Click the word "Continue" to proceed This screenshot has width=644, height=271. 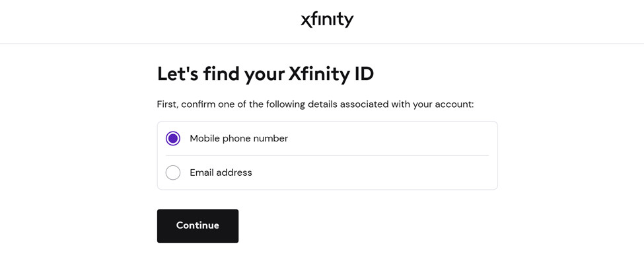click(197, 225)
